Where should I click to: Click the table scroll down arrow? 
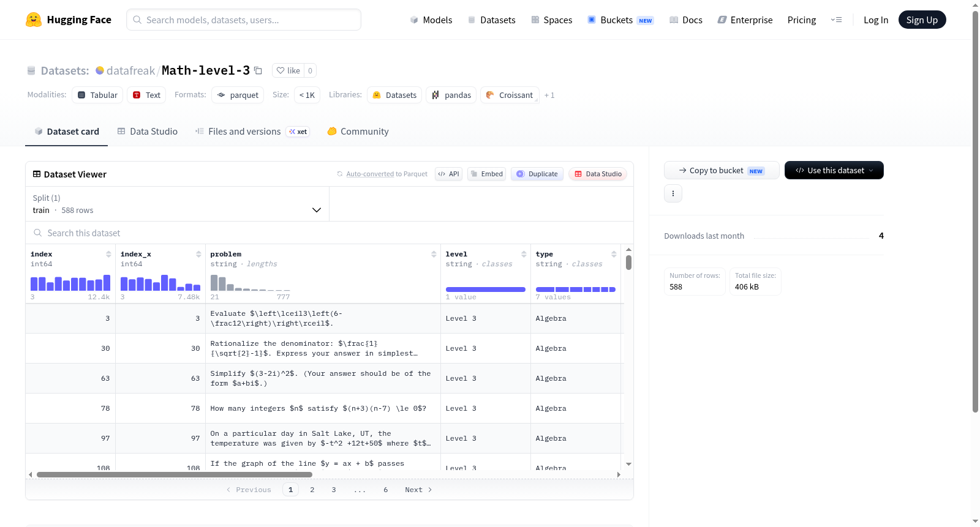click(x=628, y=464)
